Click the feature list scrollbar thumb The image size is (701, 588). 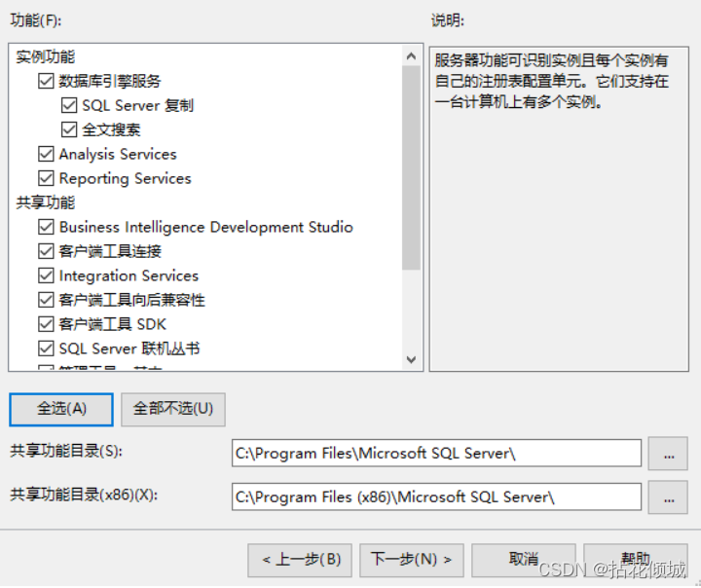pyautogui.click(x=411, y=168)
